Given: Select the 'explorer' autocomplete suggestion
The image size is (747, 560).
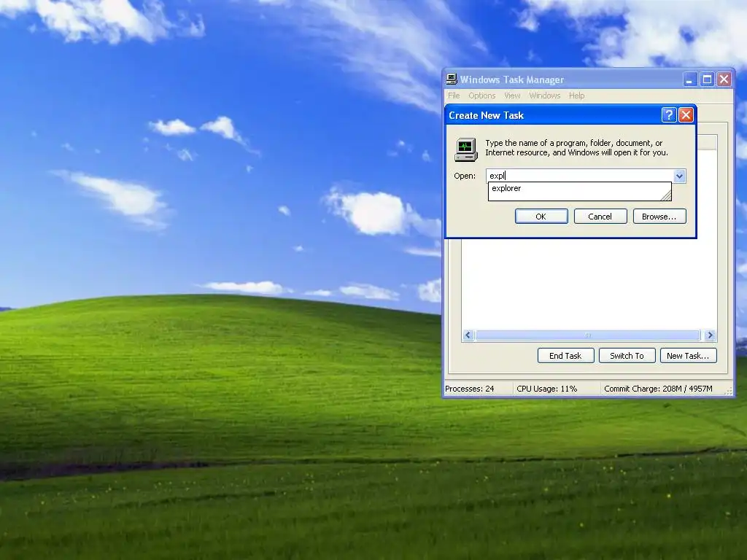Looking at the screenshot, I should click(579, 189).
